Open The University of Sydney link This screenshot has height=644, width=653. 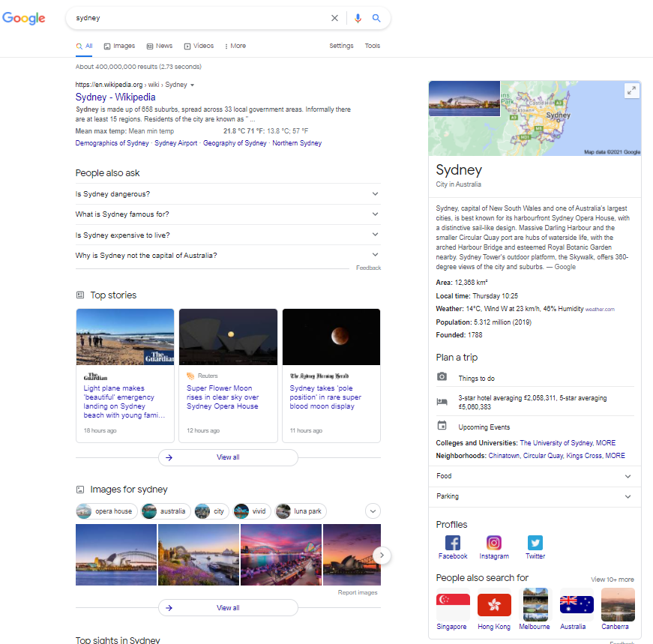pyautogui.click(x=556, y=443)
